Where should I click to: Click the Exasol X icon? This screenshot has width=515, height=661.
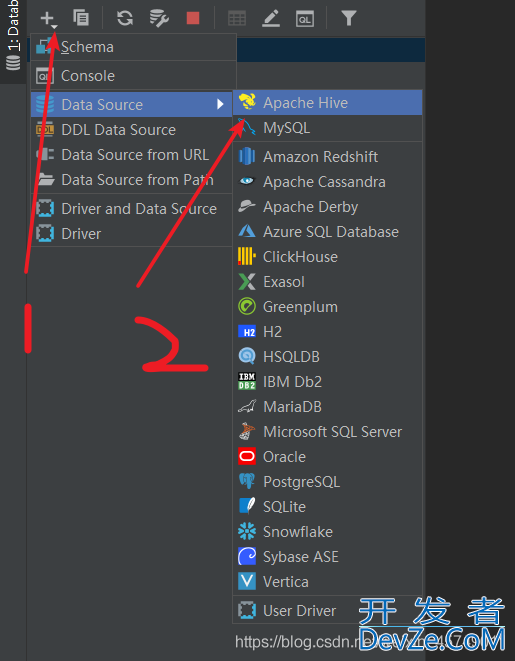pyautogui.click(x=247, y=282)
